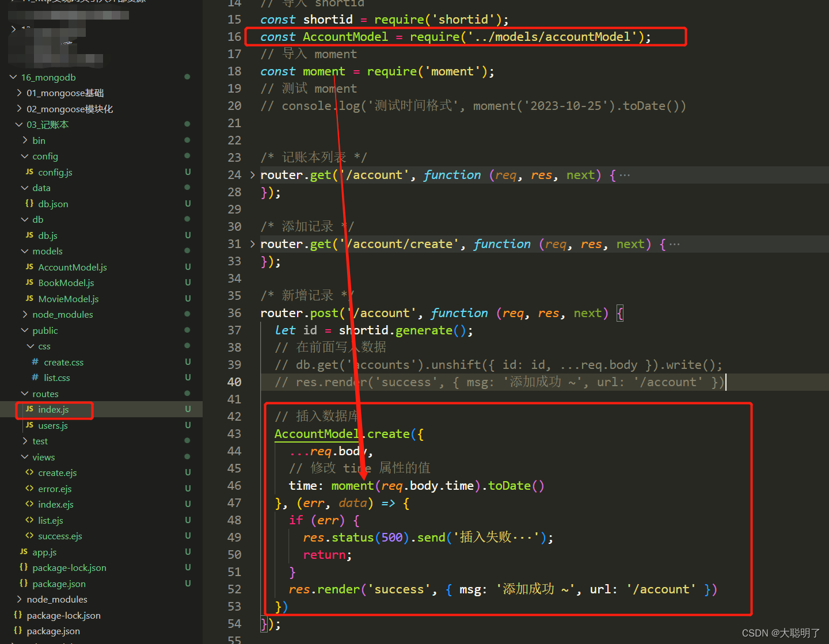Viewport: 829px width, 644px height.
Task: Click the JS icon of AccountModel.js
Action: [29, 267]
